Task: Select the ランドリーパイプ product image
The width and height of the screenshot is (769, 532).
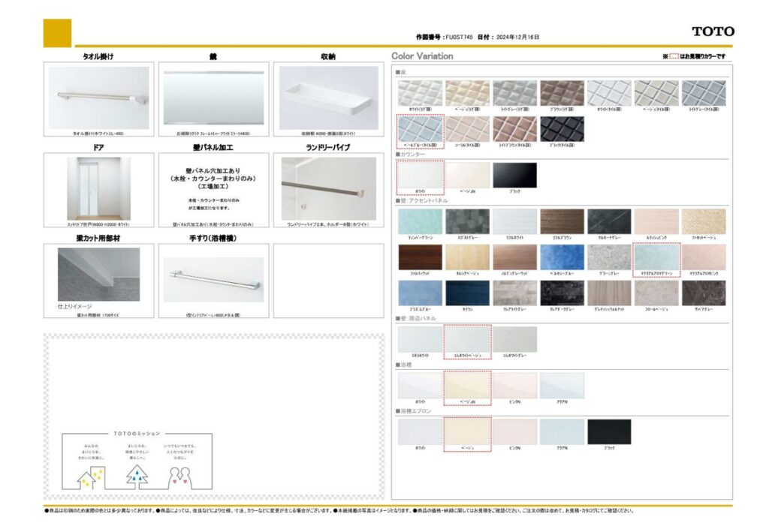Action: point(328,188)
